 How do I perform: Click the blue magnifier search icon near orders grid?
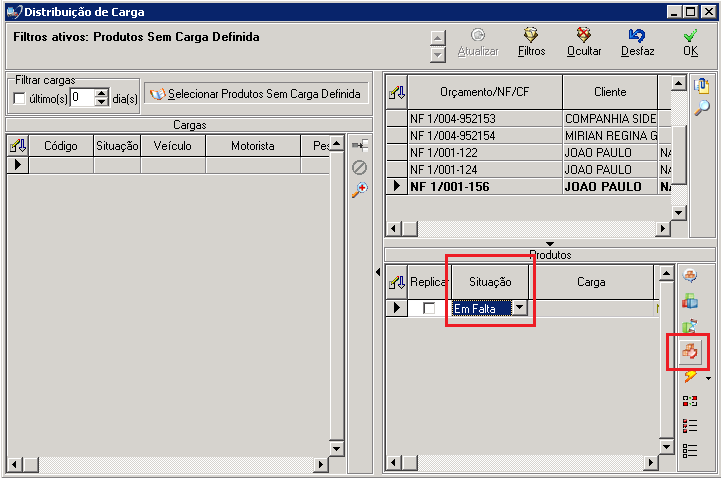click(x=702, y=108)
